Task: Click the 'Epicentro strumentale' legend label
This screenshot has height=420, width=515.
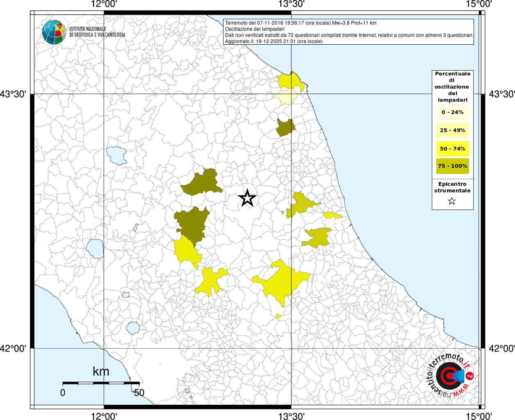Action: (x=452, y=187)
